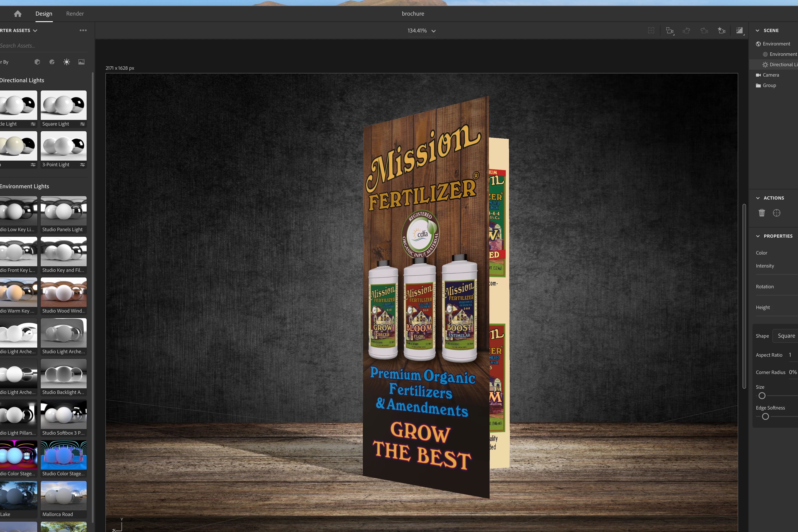This screenshot has width=798, height=532.
Task: Open 3-Point Light settings sliders icon
Action: point(82,164)
